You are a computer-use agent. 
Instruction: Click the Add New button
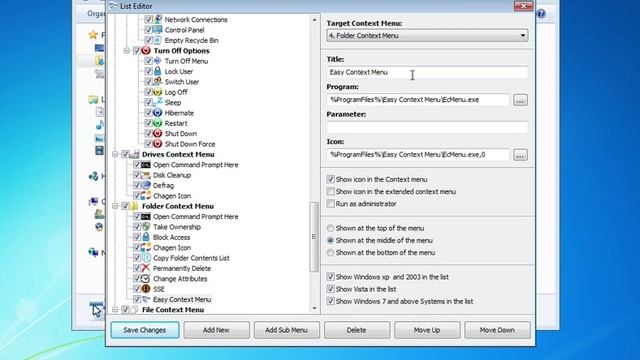[x=216, y=330]
